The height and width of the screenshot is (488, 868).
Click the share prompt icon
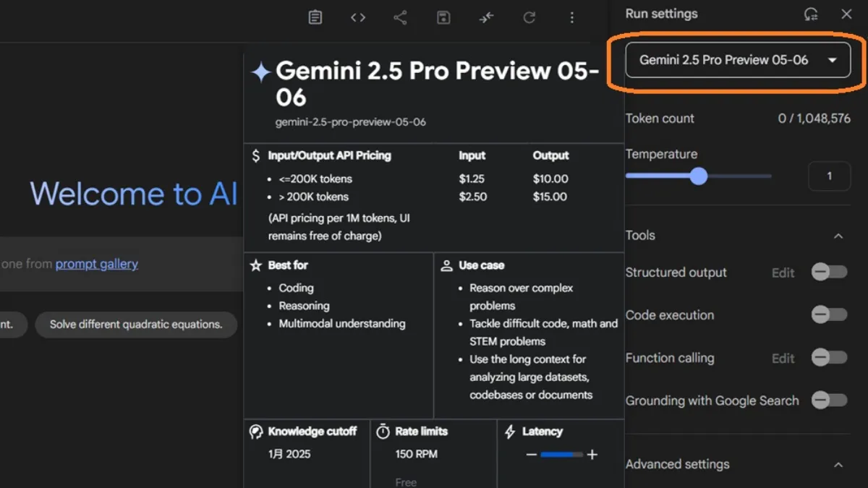coord(400,17)
